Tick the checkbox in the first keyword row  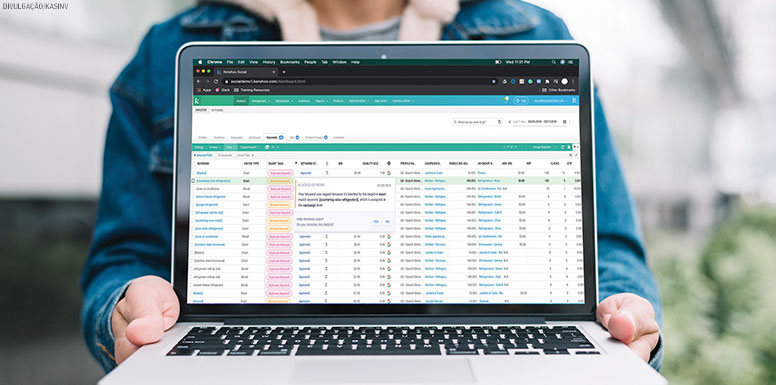pos(194,173)
